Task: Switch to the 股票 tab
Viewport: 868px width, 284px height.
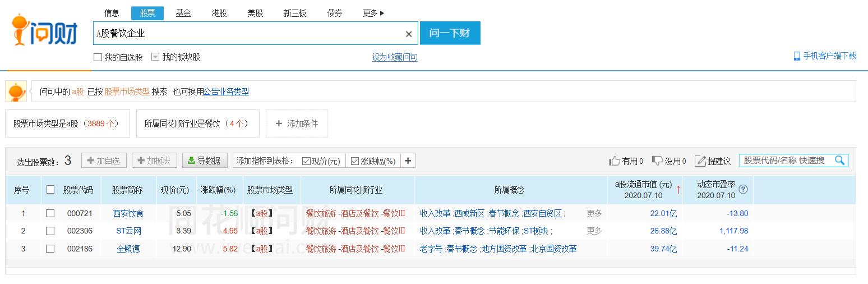Action: click(147, 13)
